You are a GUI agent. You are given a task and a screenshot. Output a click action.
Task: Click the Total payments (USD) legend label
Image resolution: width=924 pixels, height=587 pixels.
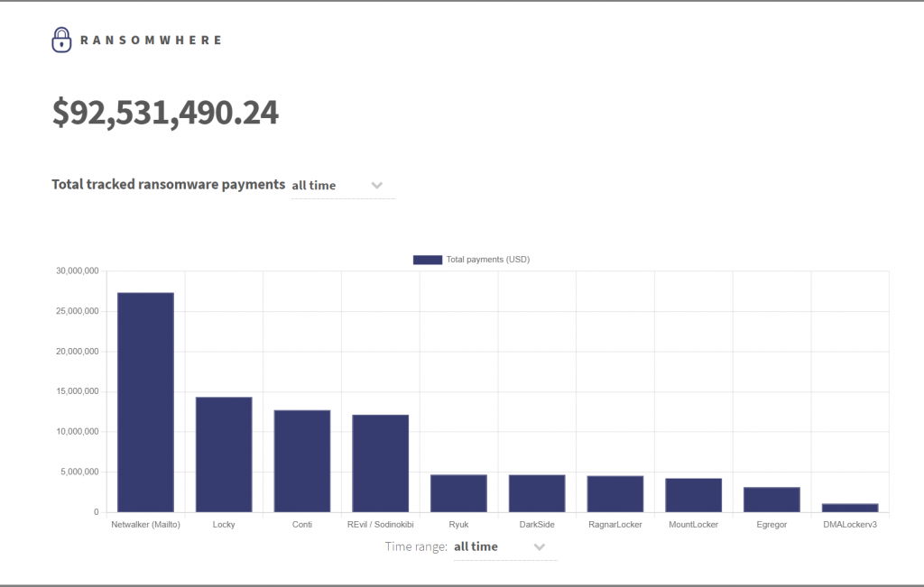click(488, 260)
